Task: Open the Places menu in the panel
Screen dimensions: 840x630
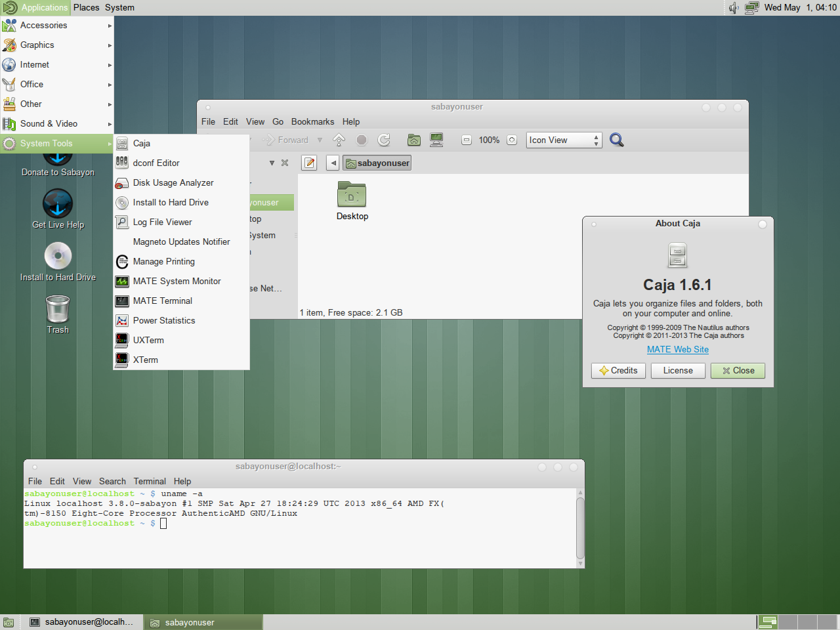Action: pyautogui.click(x=86, y=7)
